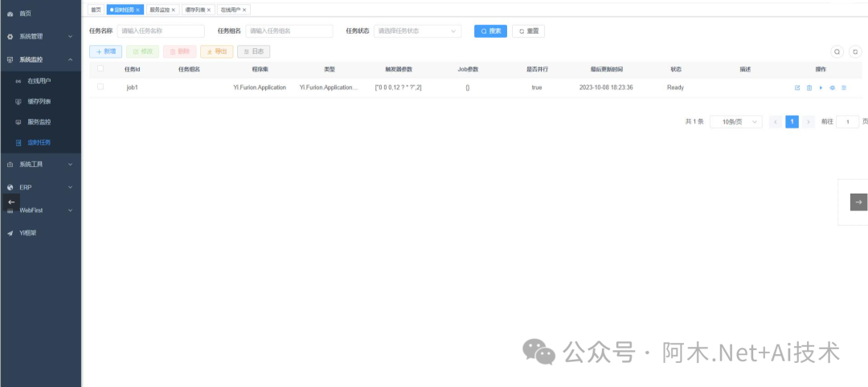Close the 缓存列表 tab
Viewport: 868px width, 387px height.
tap(209, 10)
